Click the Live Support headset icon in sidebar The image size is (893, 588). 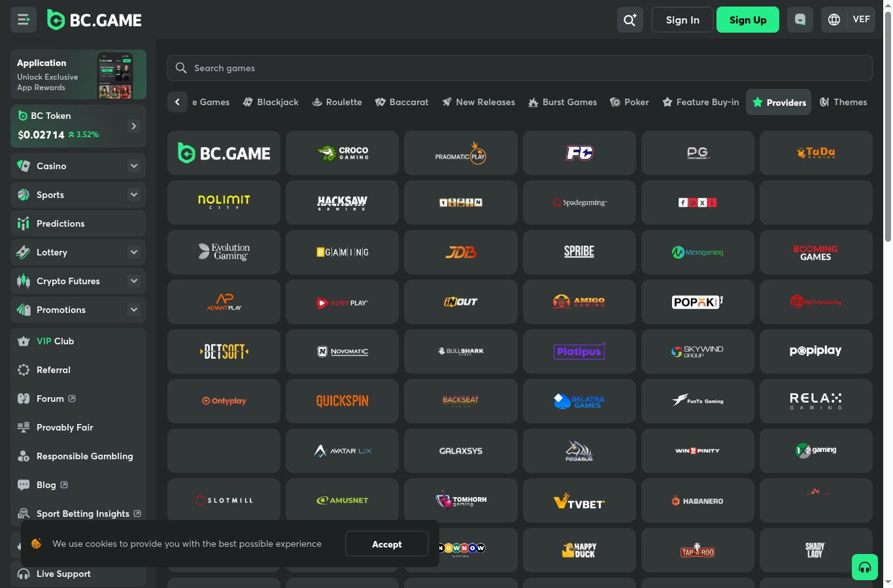click(x=24, y=574)
